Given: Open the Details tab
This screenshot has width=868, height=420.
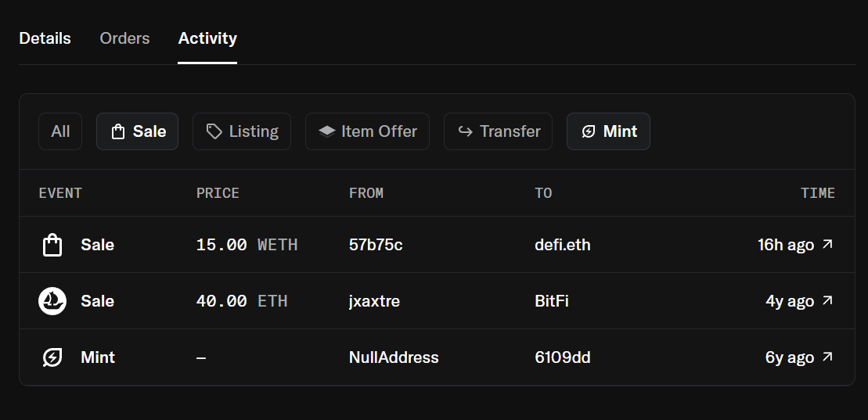Looking at the screenshot, I should (x=45, y=38).
